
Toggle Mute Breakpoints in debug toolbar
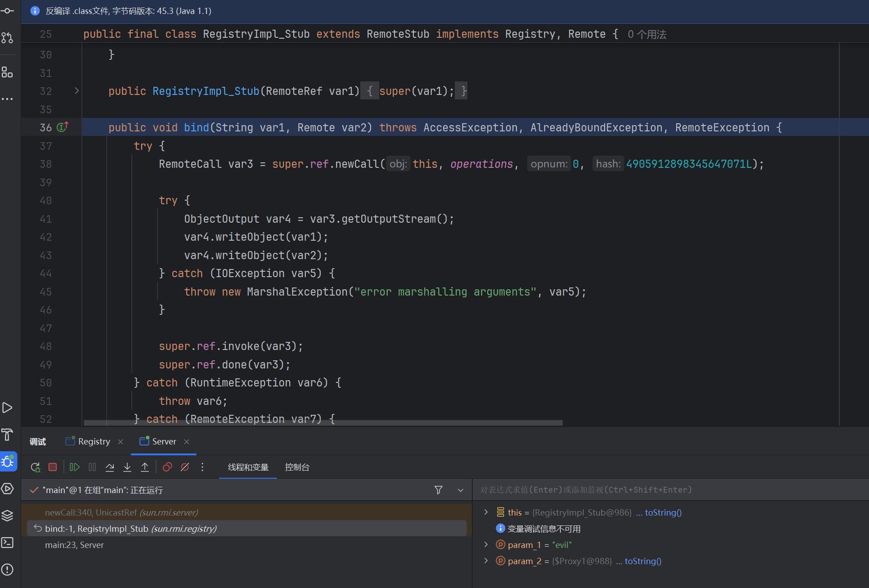pos(185,467)
